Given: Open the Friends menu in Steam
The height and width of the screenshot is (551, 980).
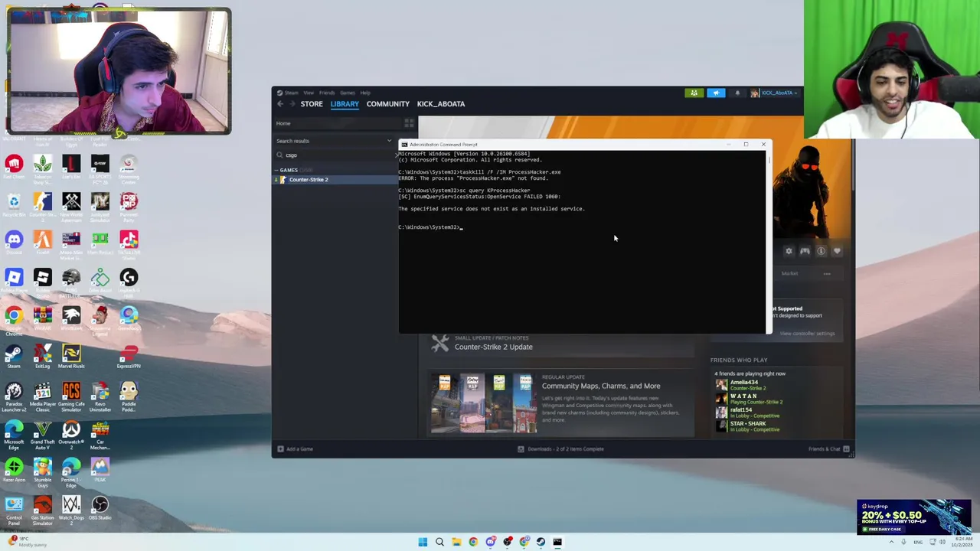Looking at the screenshot, I should tap(327, 93).
